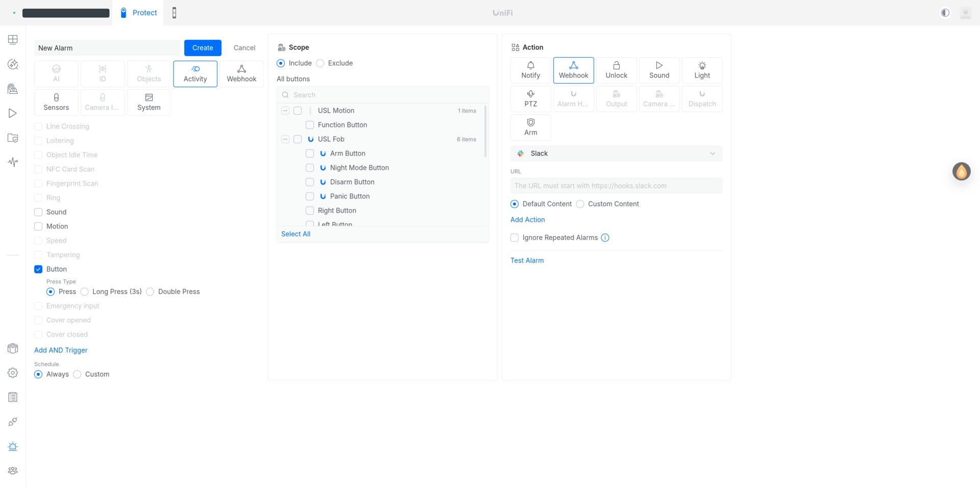Select the Sound action play icon

[659, 65]
